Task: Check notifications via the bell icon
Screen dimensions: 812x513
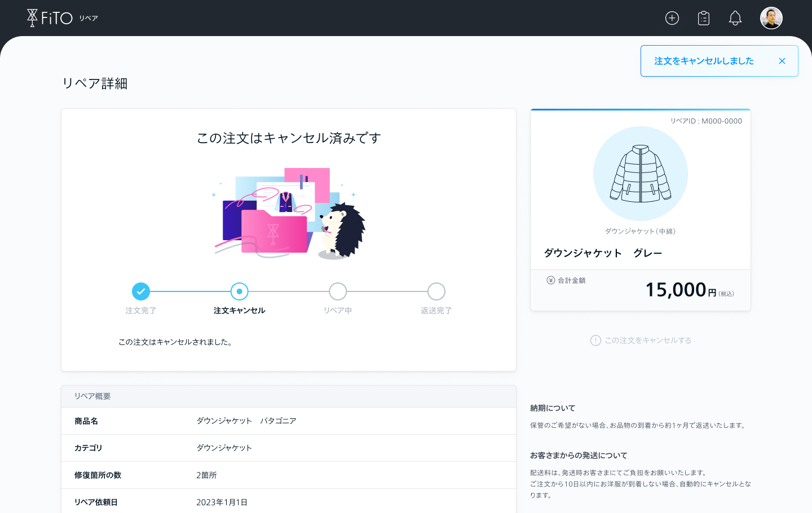Action: 735,17
